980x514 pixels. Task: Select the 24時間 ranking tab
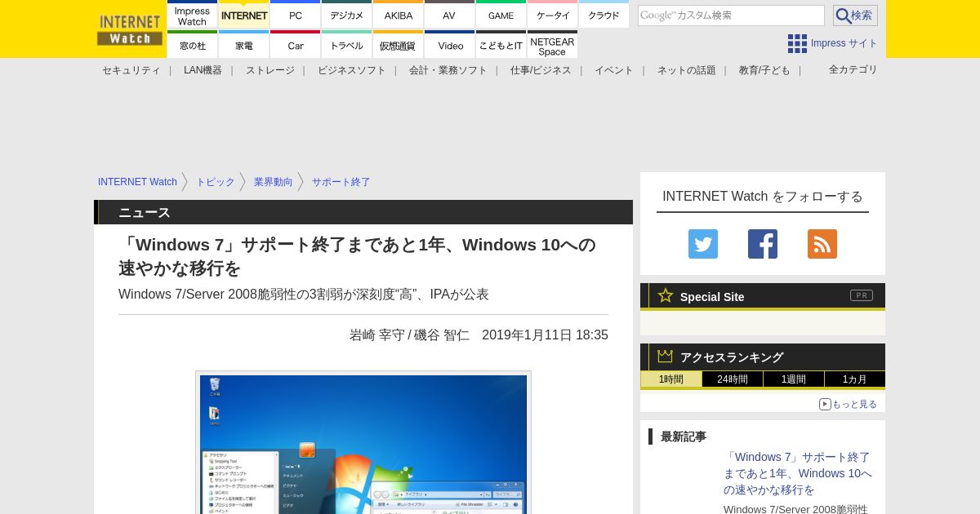(x=733, y=379)
